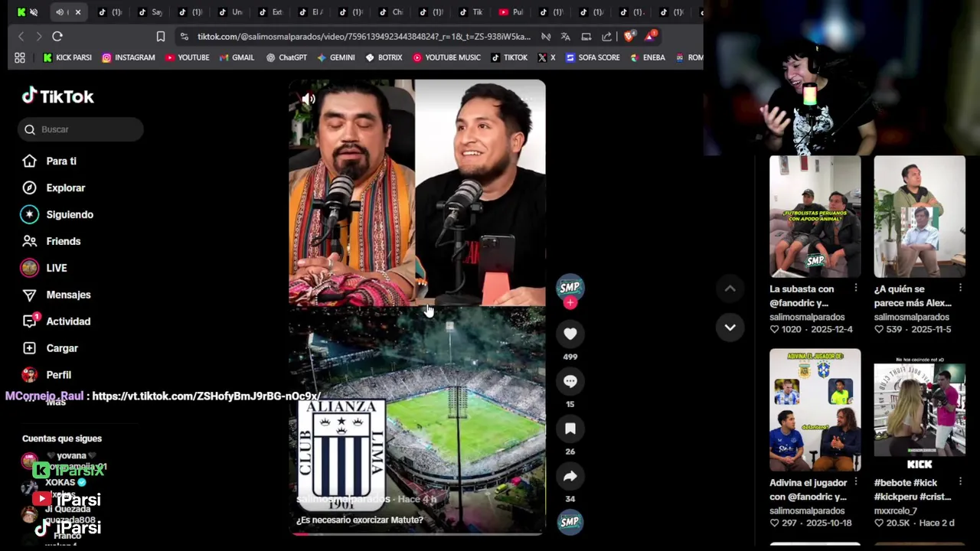
Task: Open Mensajes in sidebar
Action: [57, 295]
